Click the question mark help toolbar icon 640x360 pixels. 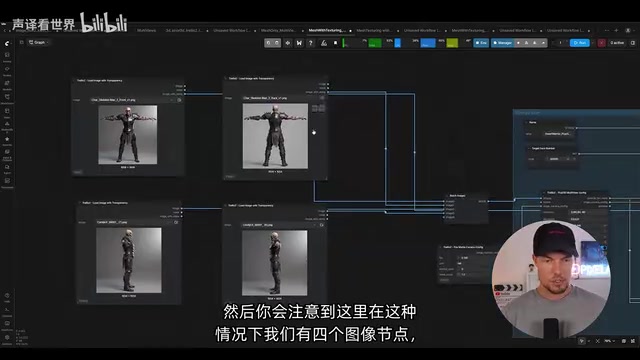311,43
